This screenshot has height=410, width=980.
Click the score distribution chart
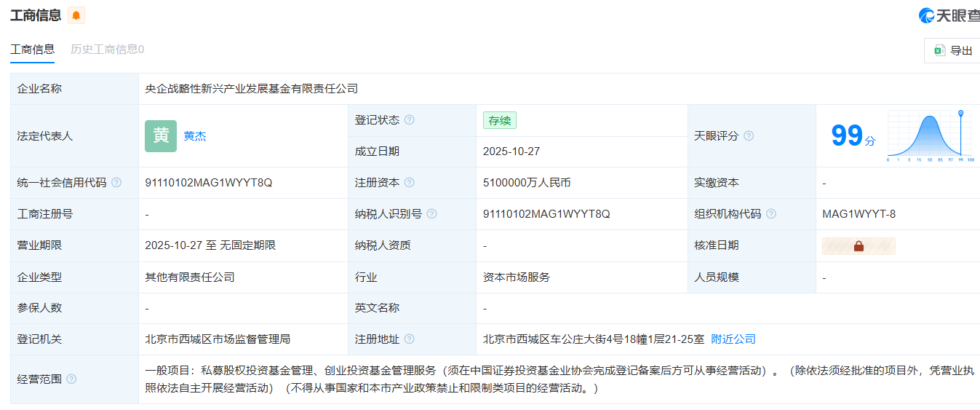pyautogui.click(x=931, y=136)
